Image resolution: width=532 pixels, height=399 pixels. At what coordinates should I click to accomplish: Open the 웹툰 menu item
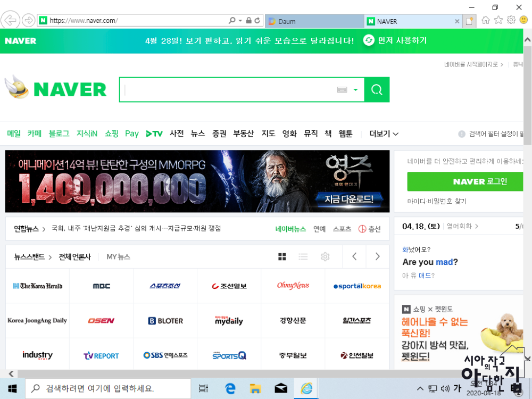(x=345, y=134)
